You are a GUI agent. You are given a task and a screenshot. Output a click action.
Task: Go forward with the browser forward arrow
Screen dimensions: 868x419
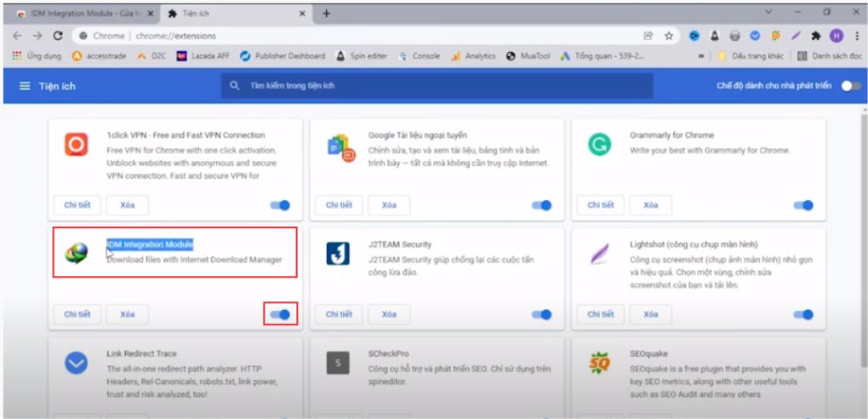(37, 36)
